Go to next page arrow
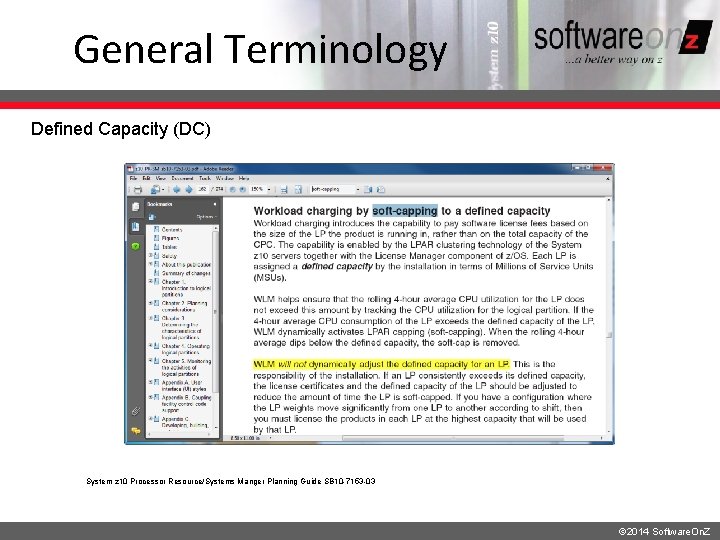 click(x=188, y=189)
